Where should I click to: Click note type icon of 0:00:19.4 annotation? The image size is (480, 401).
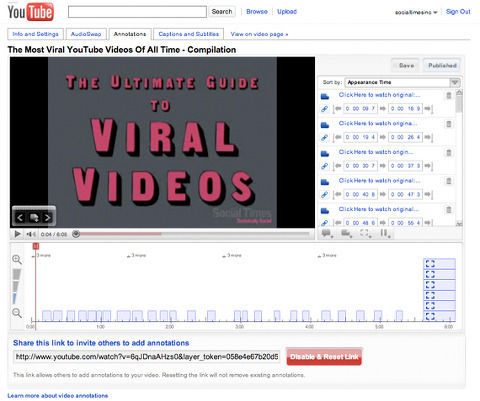325,125
